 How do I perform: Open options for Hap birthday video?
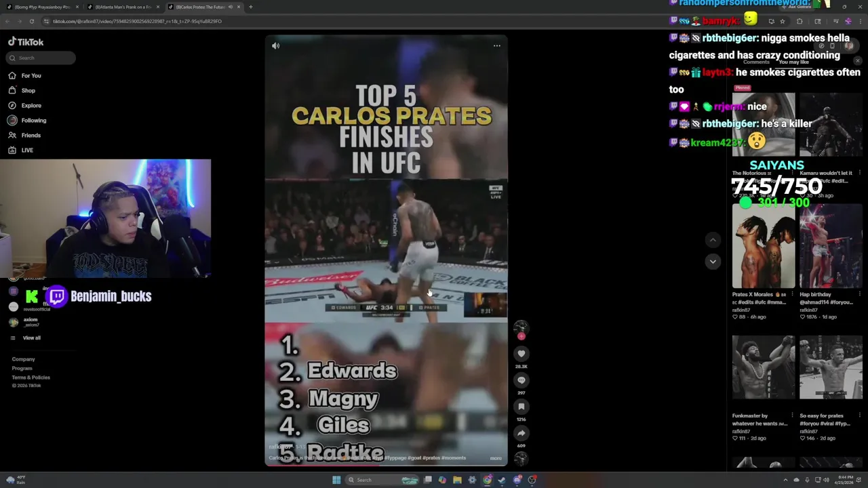pos(860,294)
